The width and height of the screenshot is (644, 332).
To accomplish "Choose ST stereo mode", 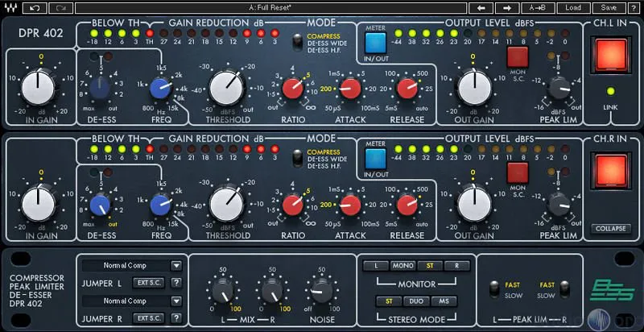I will click(389, 301).
